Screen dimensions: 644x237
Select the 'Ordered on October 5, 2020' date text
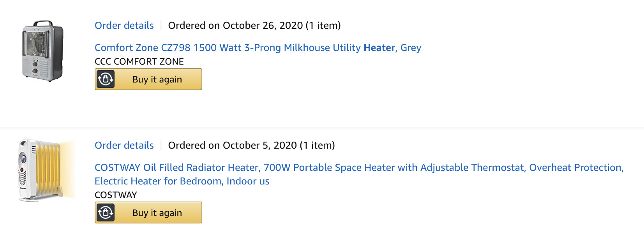point(232,146)
